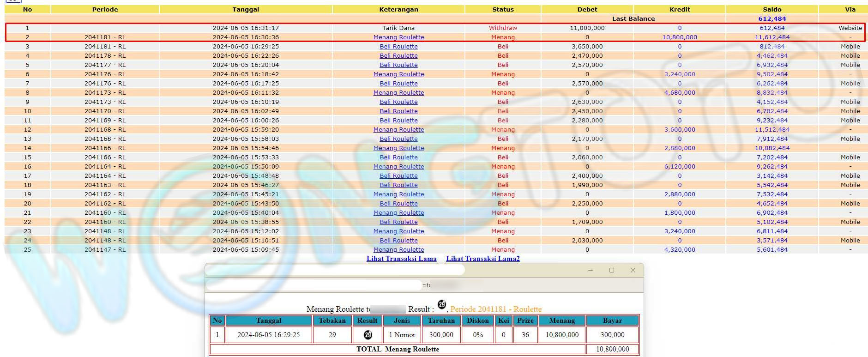The image size is (868, 357).
Task: Open Lihat Transaksi Lama2 link
Action: [x=482, y=259]
